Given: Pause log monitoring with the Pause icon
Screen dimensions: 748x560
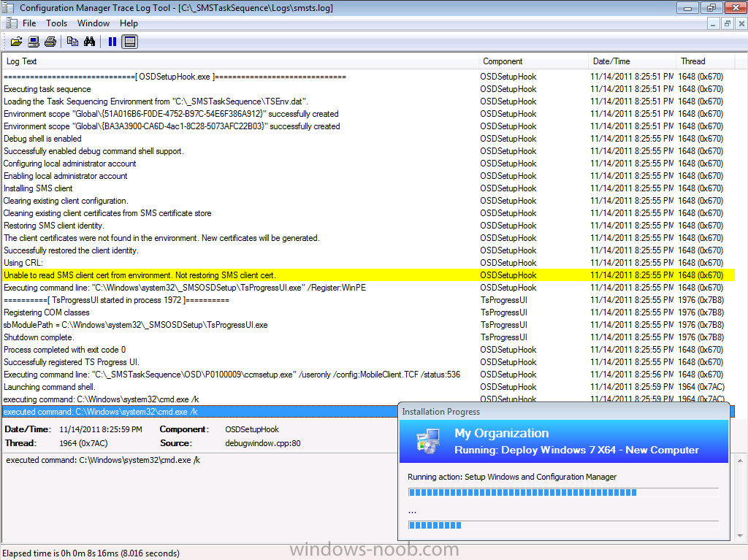Looking at the screenshot, I should (112, 42).
